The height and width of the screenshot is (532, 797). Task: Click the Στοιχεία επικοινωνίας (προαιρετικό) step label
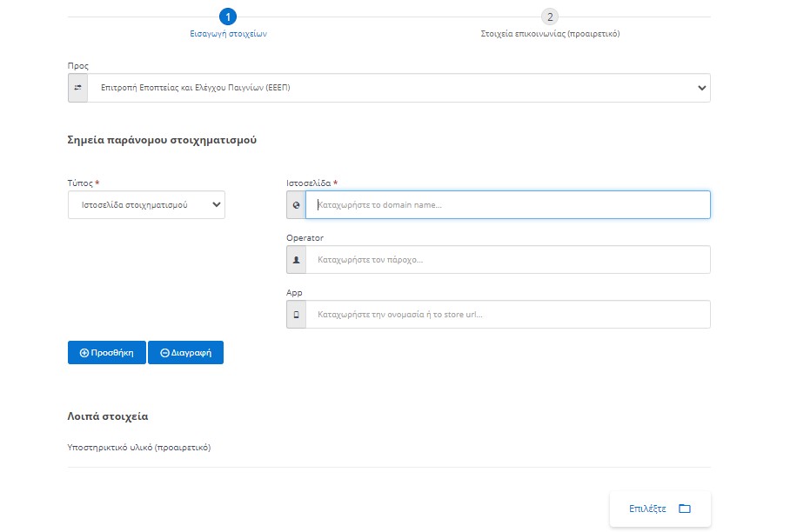[550, 34]
